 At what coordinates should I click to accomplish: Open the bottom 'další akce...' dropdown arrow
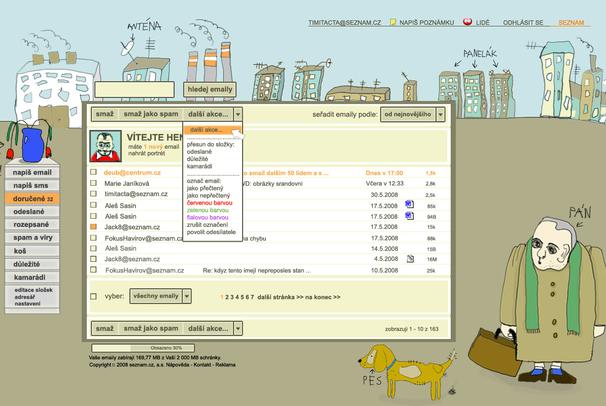238,328
